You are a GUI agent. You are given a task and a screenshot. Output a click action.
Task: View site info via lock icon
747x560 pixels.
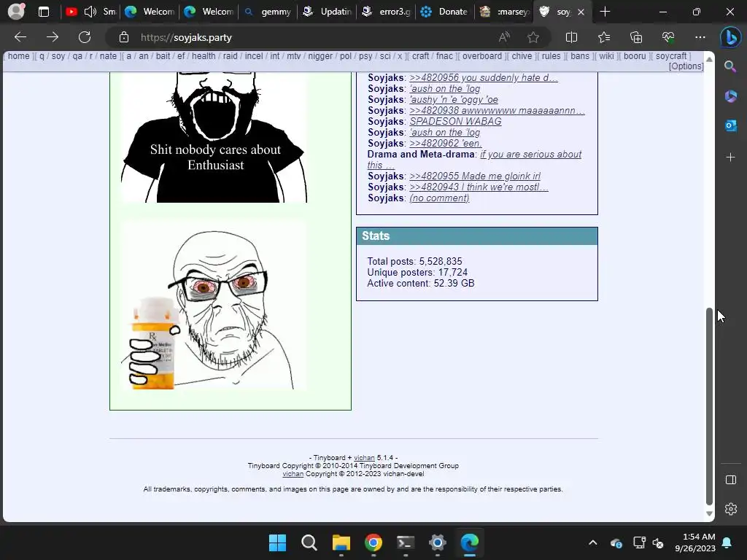tap(124, 37)
